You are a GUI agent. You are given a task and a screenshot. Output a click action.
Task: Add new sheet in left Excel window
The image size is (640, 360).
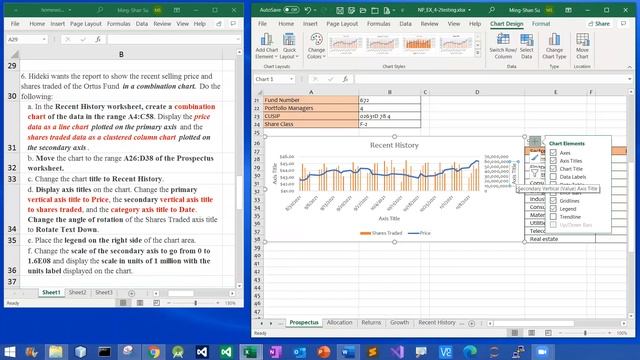tap(131, 293)
